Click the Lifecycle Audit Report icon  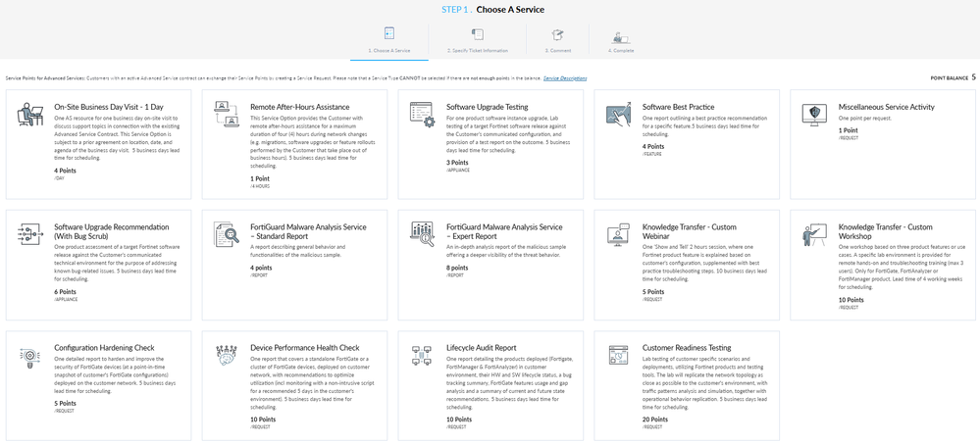[x=422, y=355]
